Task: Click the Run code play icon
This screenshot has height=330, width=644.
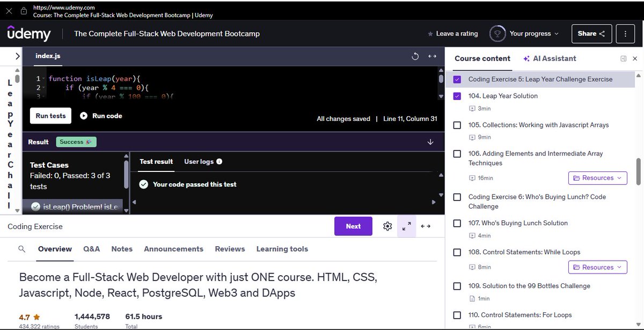Action: (84, 116)
